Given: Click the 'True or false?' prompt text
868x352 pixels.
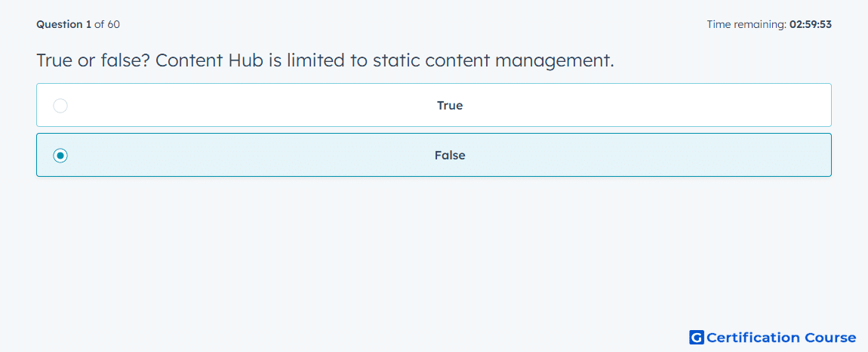Looking at the screenshot, I should point(92,60).
